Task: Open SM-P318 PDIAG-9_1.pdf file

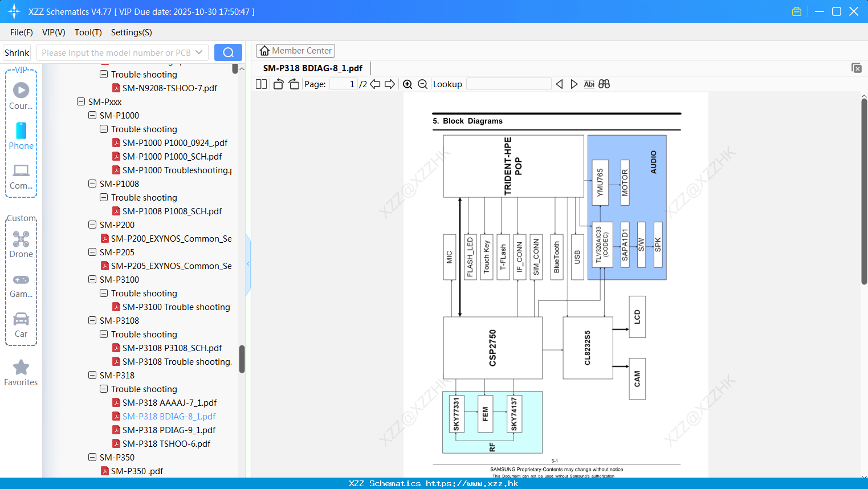Action: click(169, 430)
